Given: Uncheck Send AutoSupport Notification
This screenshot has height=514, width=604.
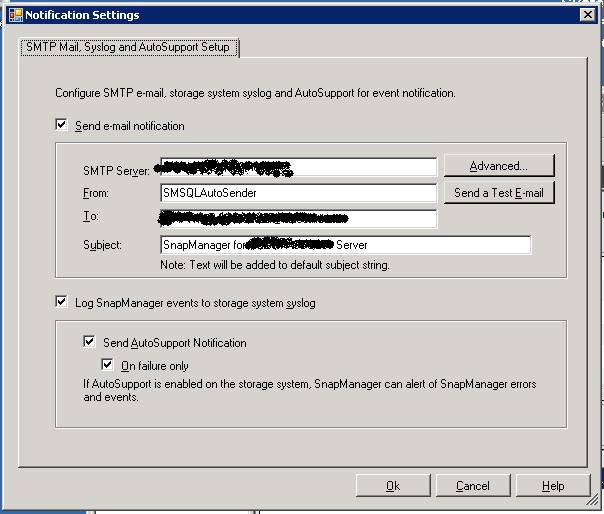Looking at the screenshot, I should [91, 342].
